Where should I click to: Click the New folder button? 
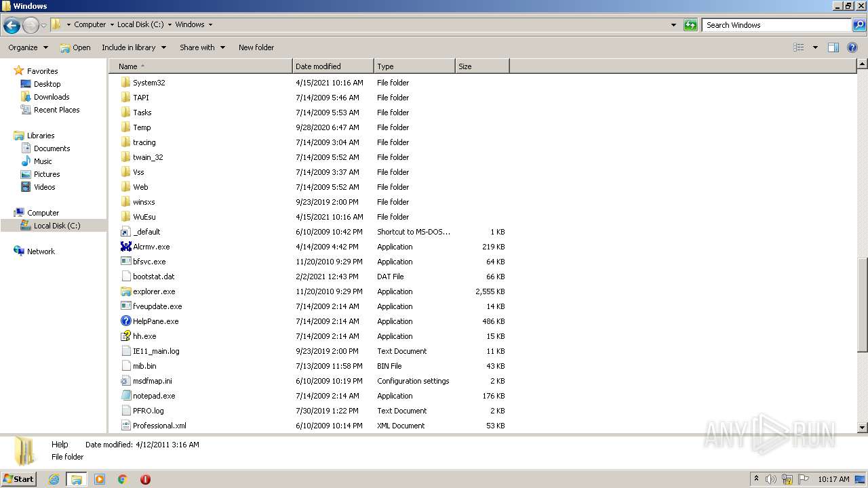pyautogui.click(x=256, y=47)
